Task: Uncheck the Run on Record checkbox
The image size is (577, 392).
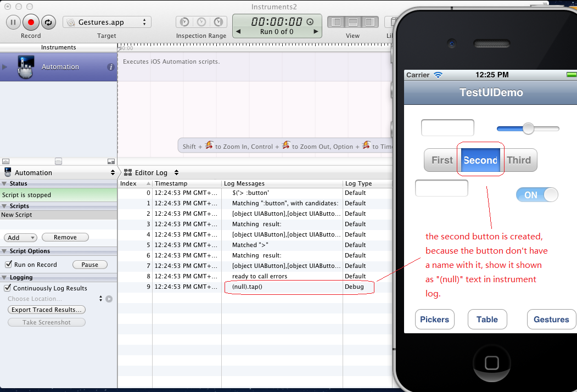Action: coord(8,264)
